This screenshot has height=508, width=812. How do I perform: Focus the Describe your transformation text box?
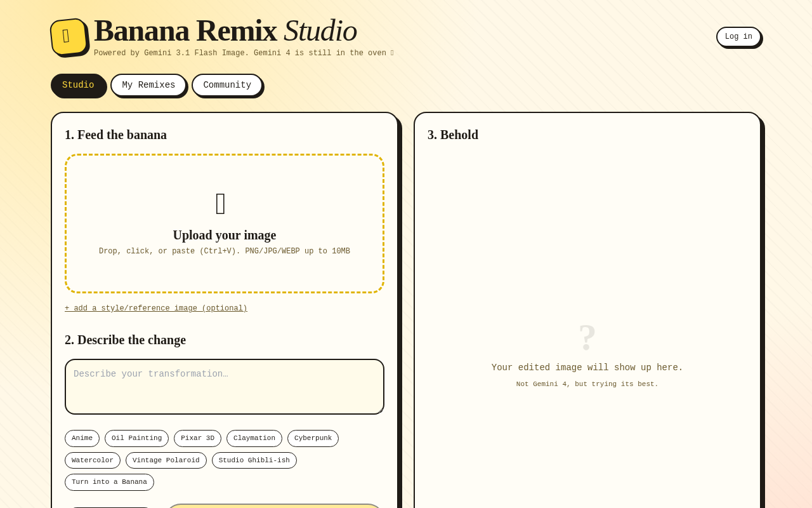225,387
